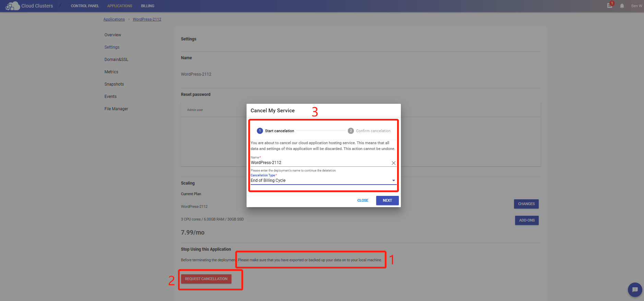The height and width of the screenshot is (301, 644).
Task: Click the Cancel My Service dialog title
Action: tap(273, 111)
